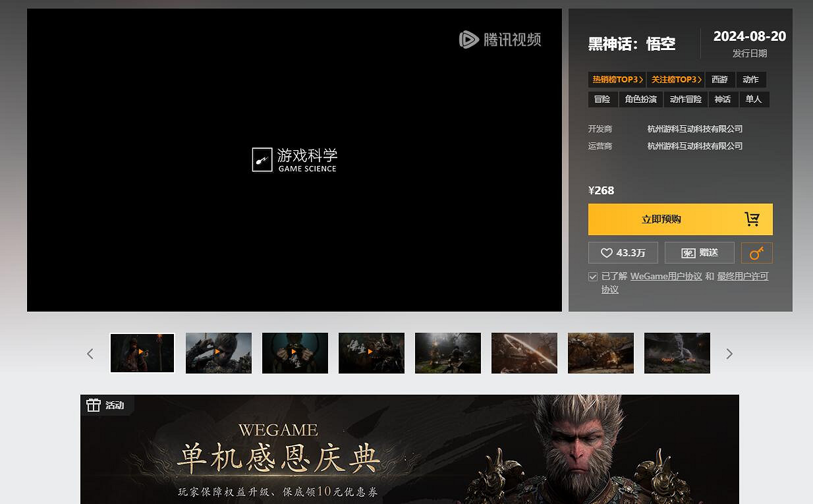
Task: Click the shopping cart icon on 立即预购
Action: [x=753, y=219]
